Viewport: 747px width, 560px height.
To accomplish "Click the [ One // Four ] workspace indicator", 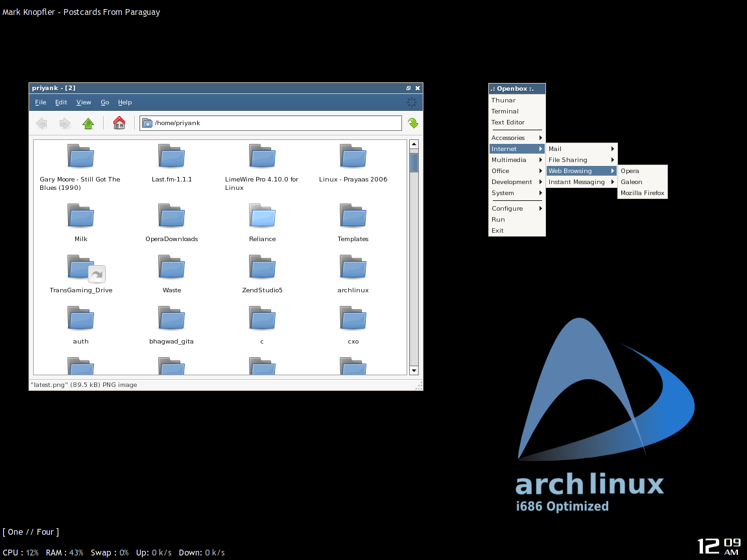I will point(31,532).
